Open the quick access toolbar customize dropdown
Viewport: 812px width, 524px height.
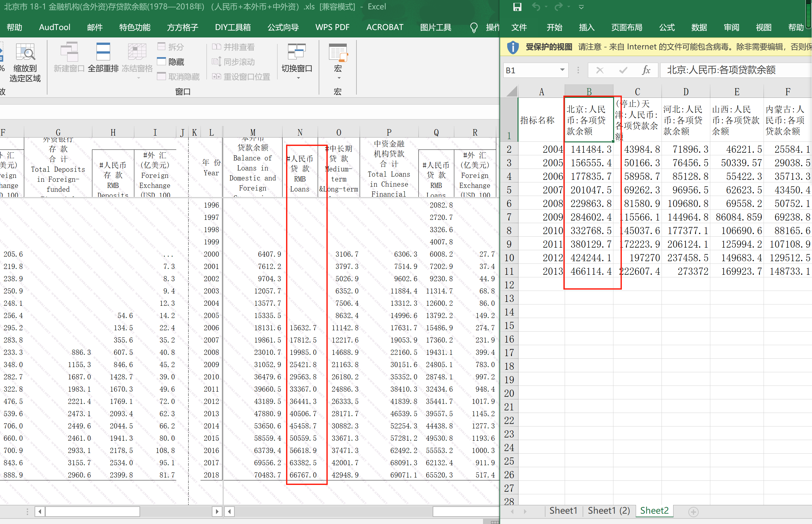coord(581,7)
